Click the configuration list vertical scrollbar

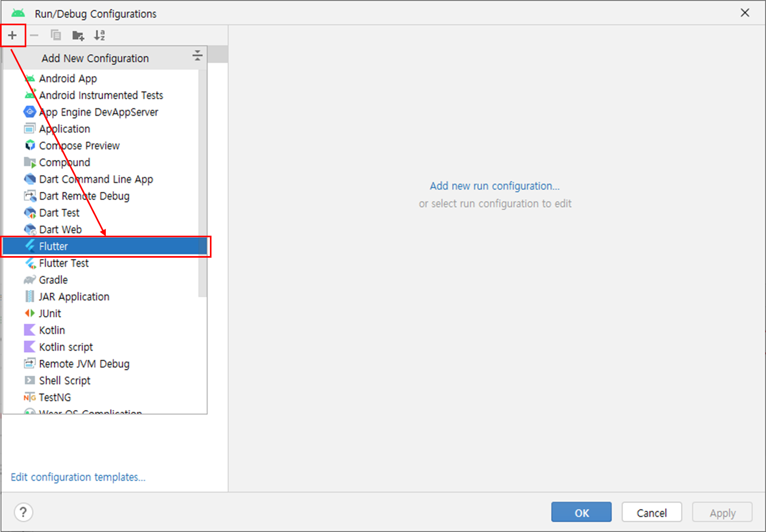[202, 183]
